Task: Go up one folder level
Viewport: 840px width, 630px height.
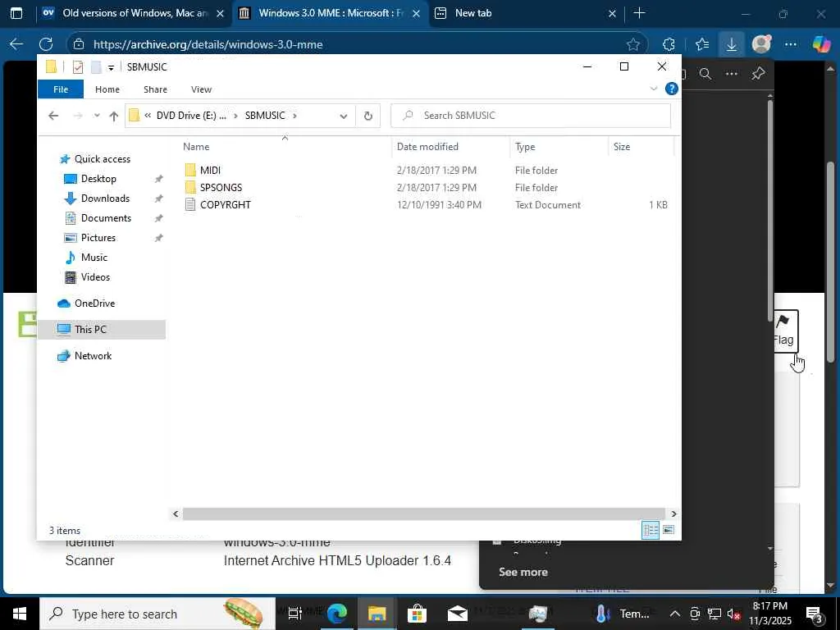Action: tap(113, 116)
